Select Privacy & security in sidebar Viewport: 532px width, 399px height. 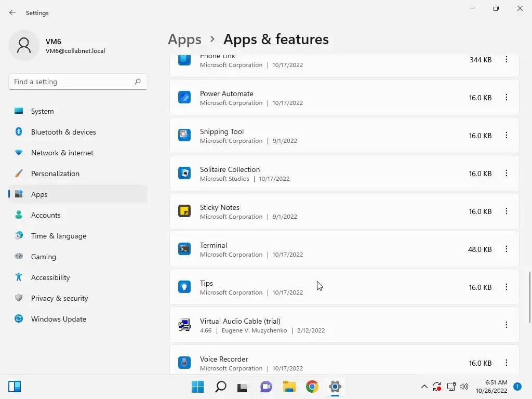tap(59, 298)
